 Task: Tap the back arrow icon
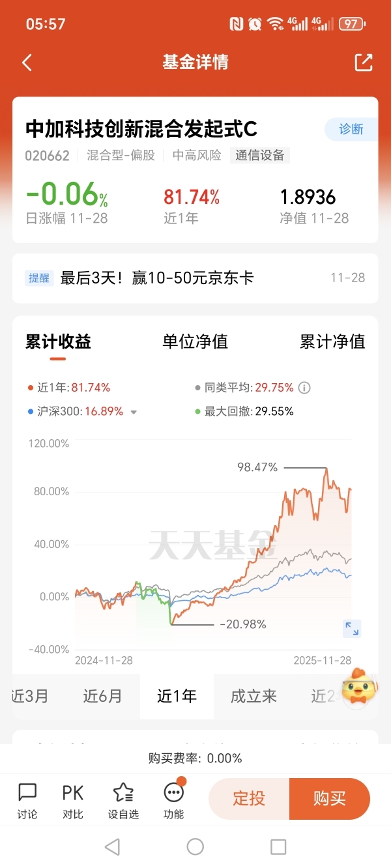[27, 63]
